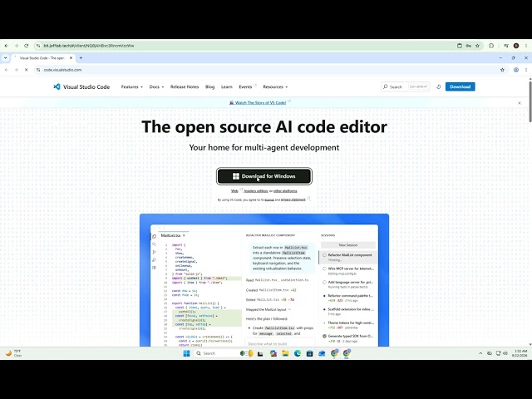Click the site Search box

pyautogui.click(x=406, y=86)
